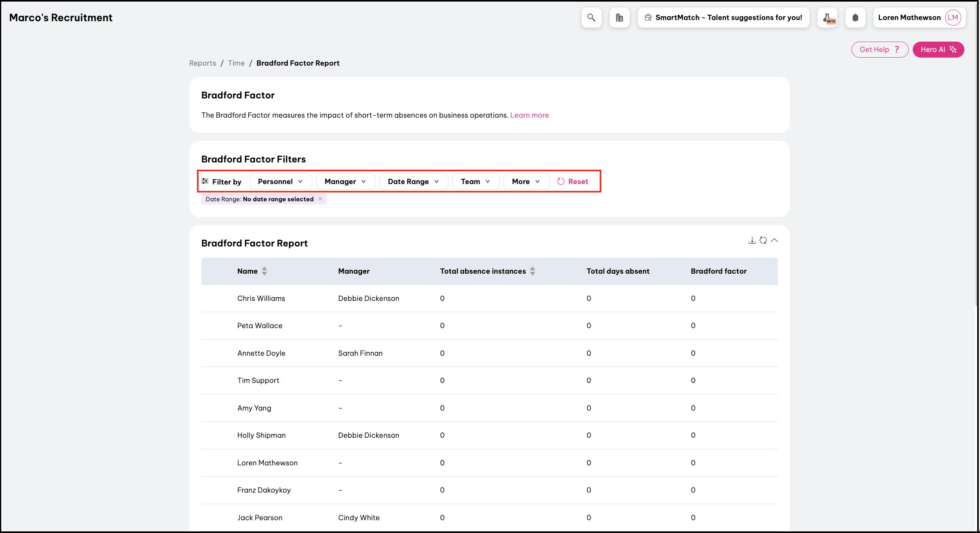Image resolution: width=980 pixels, height=533 pixels.
Task: Open the Manager filter dropdown
Action: [345, 182]
